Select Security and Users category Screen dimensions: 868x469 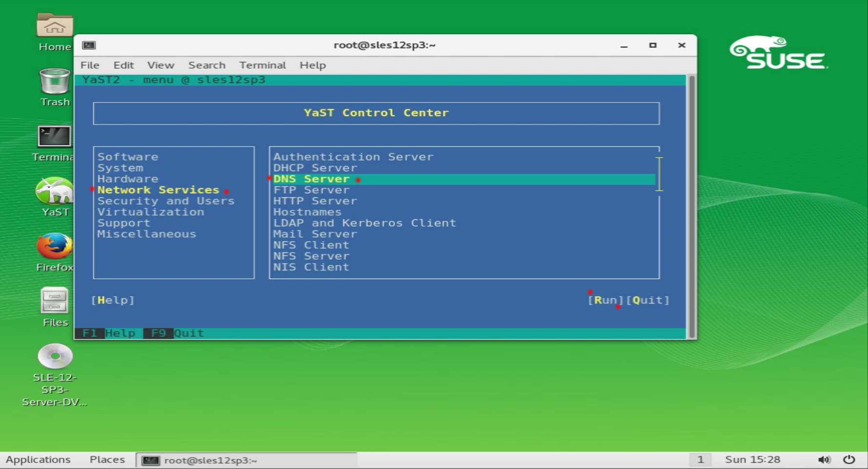pos(166,201)
